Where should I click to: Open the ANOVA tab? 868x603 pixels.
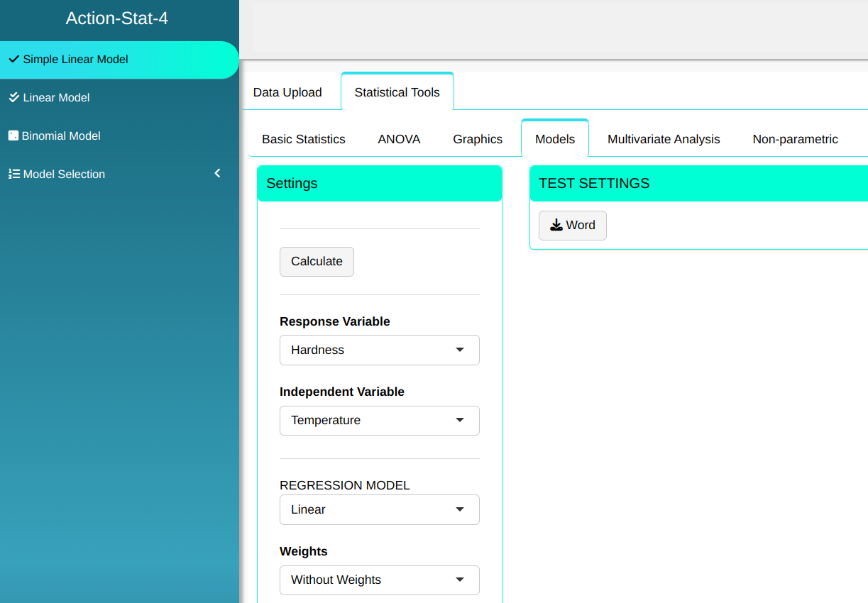point(399,139)
